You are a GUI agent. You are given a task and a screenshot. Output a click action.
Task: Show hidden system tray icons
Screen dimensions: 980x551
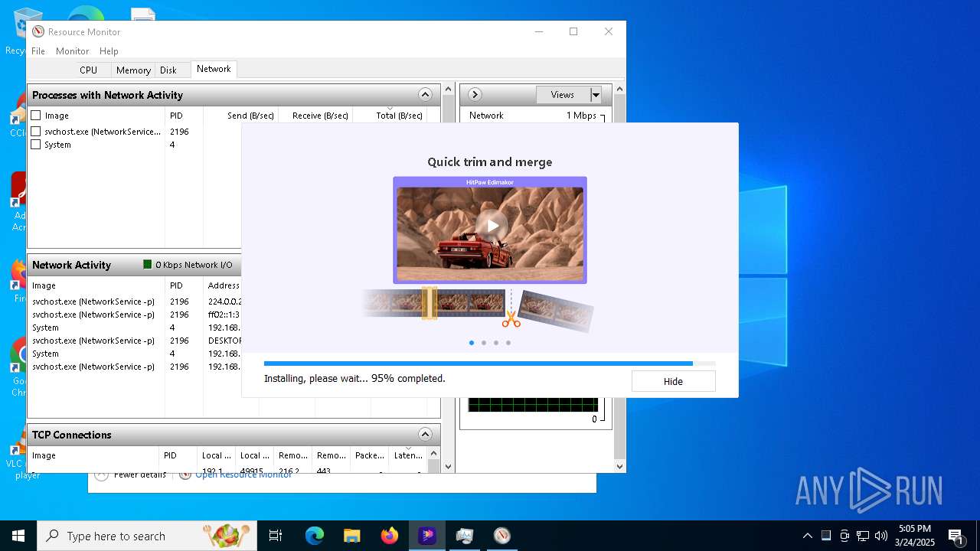pos(807,536)
